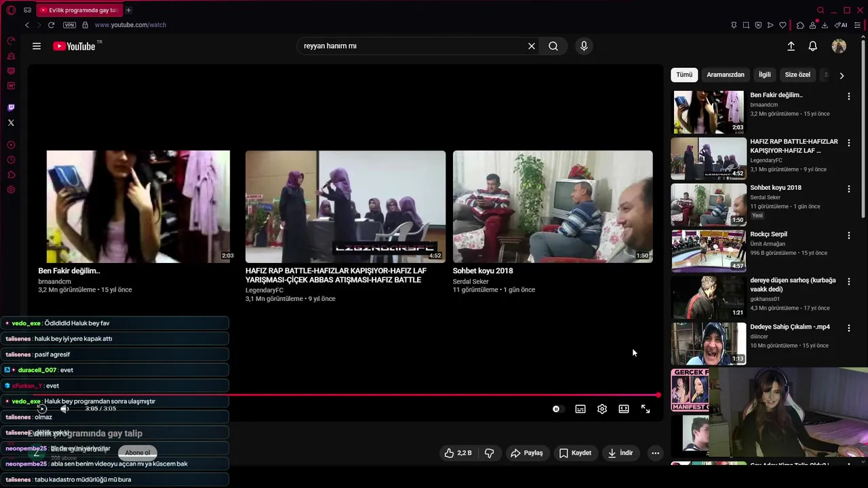Take a snapshot with the capture icon
The width and height of the screenshot is (868, 488).
(x=746, y=25)
